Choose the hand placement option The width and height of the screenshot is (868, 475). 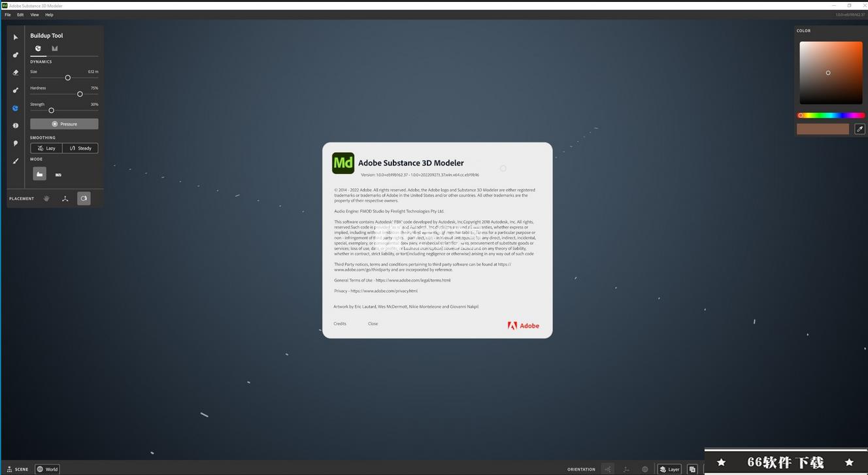pyautogui.click(x=46, y=199)
